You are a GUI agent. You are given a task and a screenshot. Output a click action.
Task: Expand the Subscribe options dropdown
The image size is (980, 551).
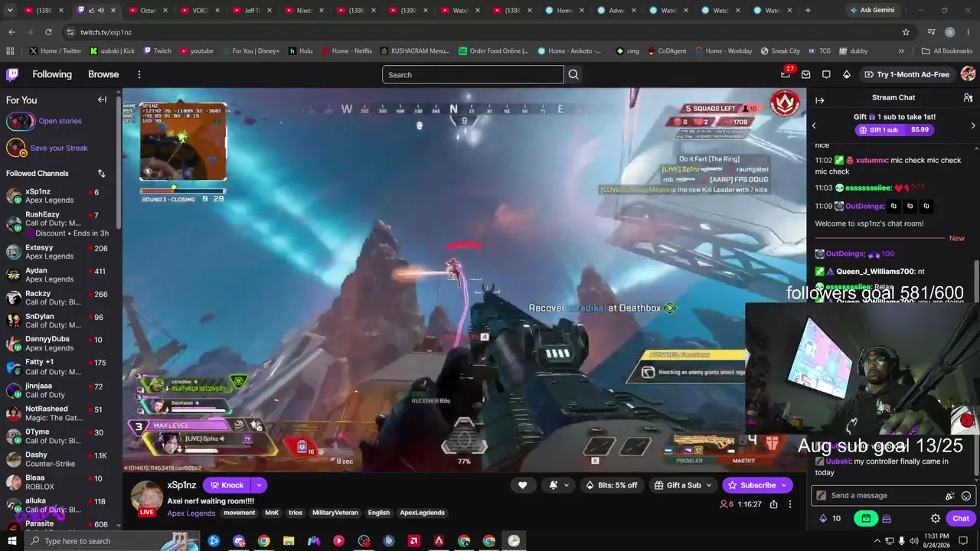[x=784, y=485]
